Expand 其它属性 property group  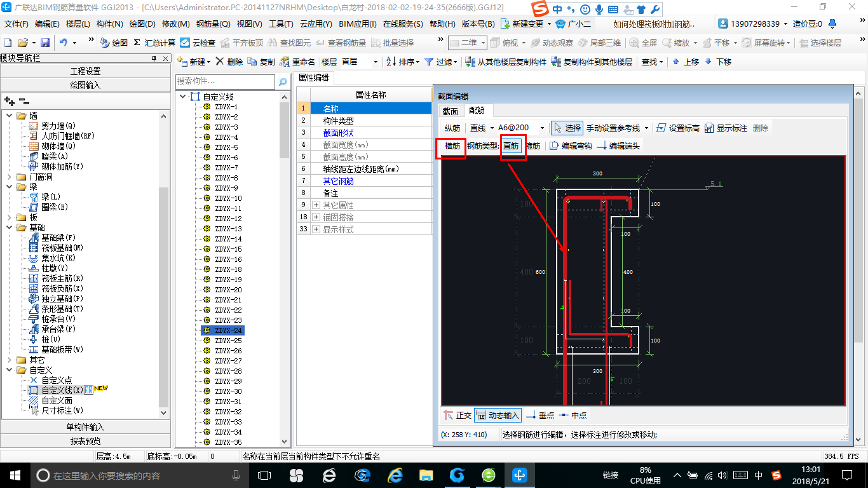coord(316,205)
